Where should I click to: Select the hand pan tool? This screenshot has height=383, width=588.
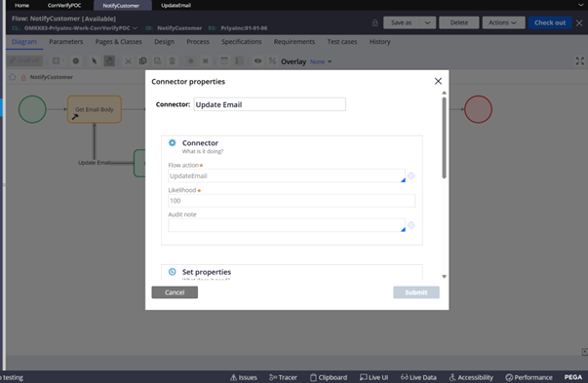109,60
